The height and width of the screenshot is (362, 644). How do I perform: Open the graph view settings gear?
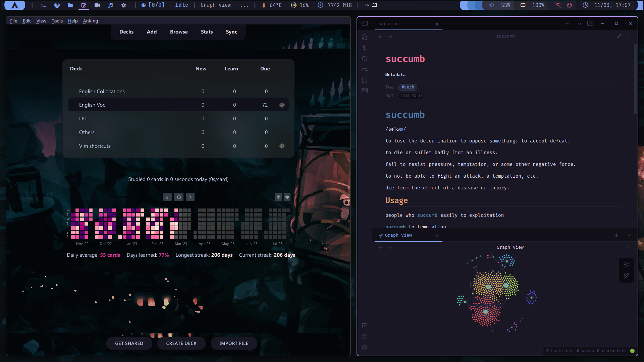tap(626, 264)
